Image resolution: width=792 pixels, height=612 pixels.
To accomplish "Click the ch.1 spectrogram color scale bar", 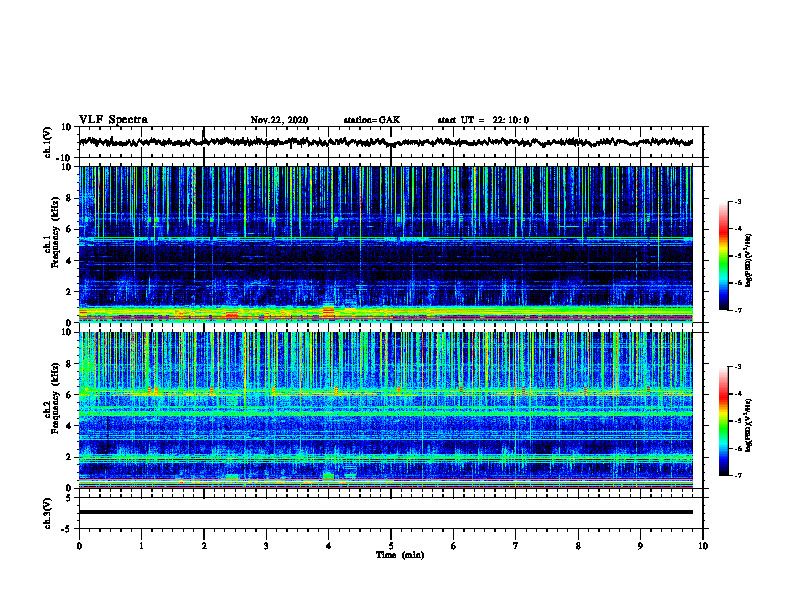I will tap(723, 256).
